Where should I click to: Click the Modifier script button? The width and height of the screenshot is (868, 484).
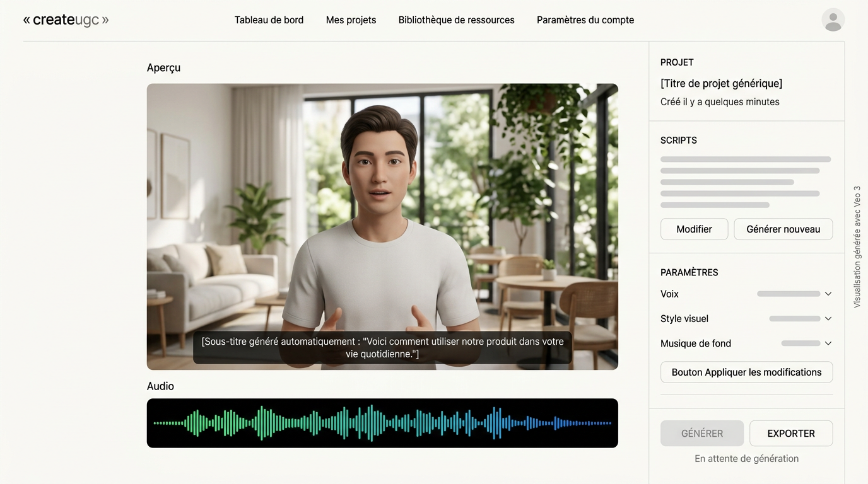[x=694, y=229]
